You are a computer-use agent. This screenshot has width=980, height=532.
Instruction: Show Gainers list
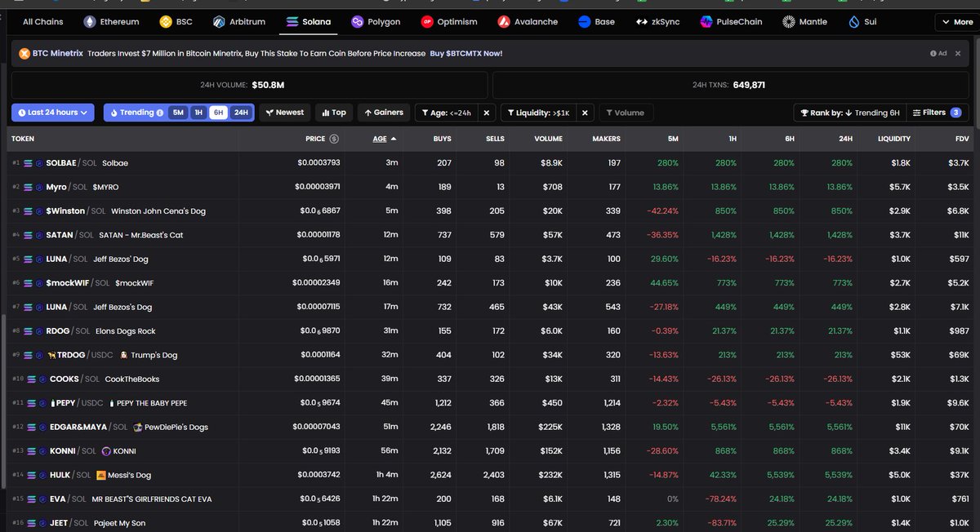tap(384, 113)
